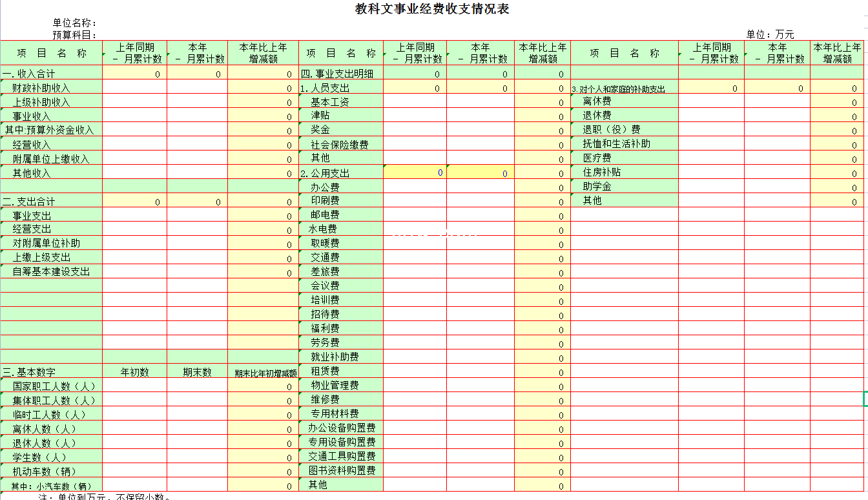This screenshot has width=868, height=500.
Task: Click the 图书资料购置费 cell
Action: (x=342, y=471)
